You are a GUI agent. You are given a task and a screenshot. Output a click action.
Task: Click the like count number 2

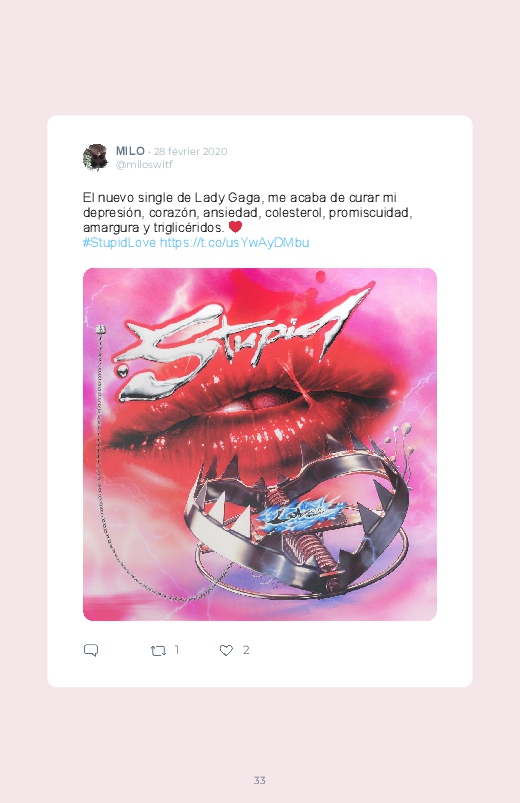pos(246,650)
